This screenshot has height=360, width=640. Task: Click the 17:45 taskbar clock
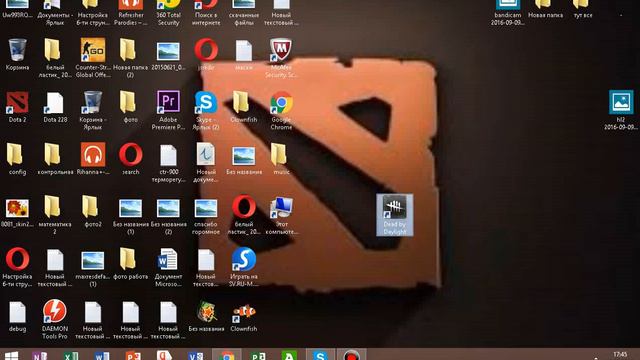coord(620,355)
